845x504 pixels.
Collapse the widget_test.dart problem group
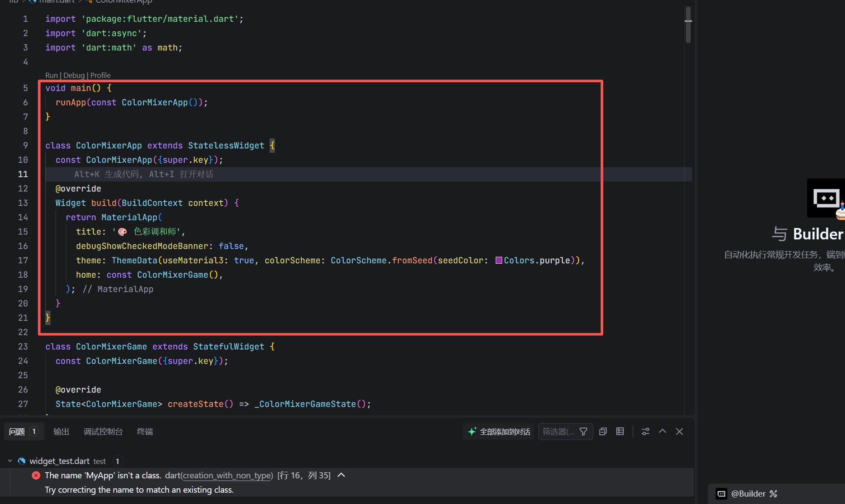(x=10, y=461)
